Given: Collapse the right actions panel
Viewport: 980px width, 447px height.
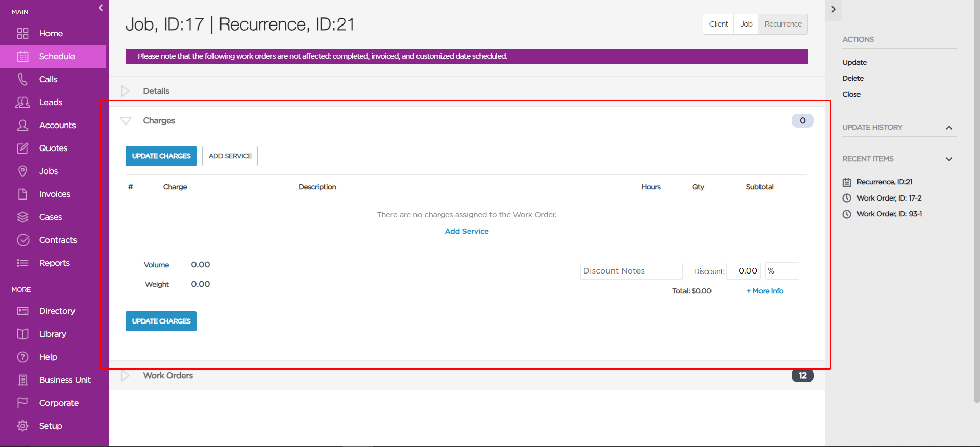Looking at the screenshot, I should [x=834, y=9].
